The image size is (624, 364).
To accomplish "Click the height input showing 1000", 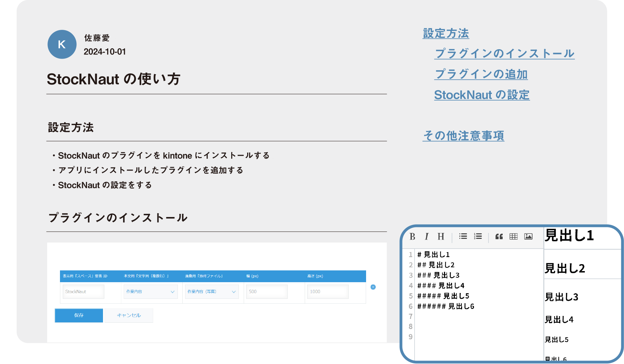I will 328,292.
